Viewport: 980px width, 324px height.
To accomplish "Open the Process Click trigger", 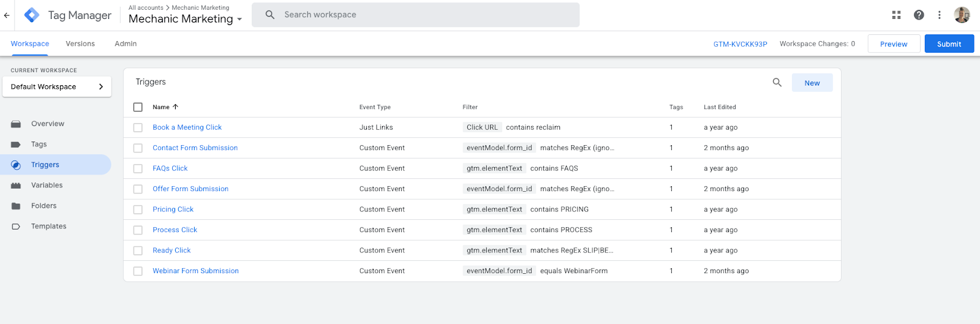I will [x=175, y=230].
